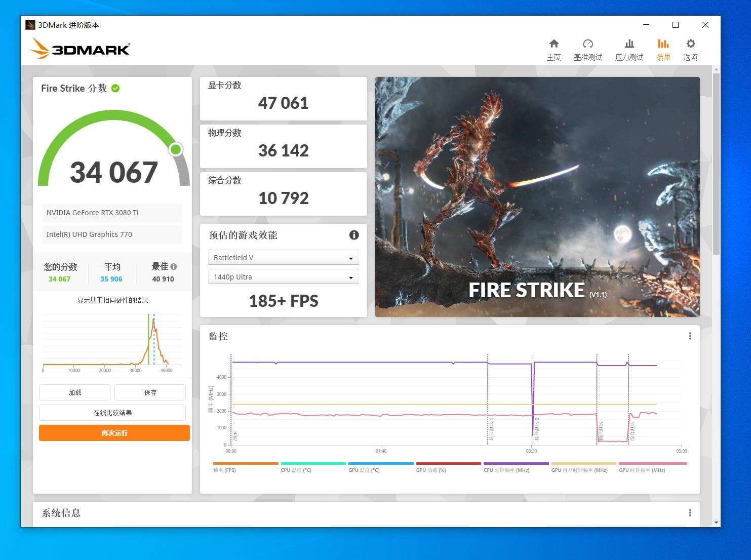751x560 pixels.
Task: Click the 显卡测试 2 marker in monitoring chart
Action: tap(536, 429)
